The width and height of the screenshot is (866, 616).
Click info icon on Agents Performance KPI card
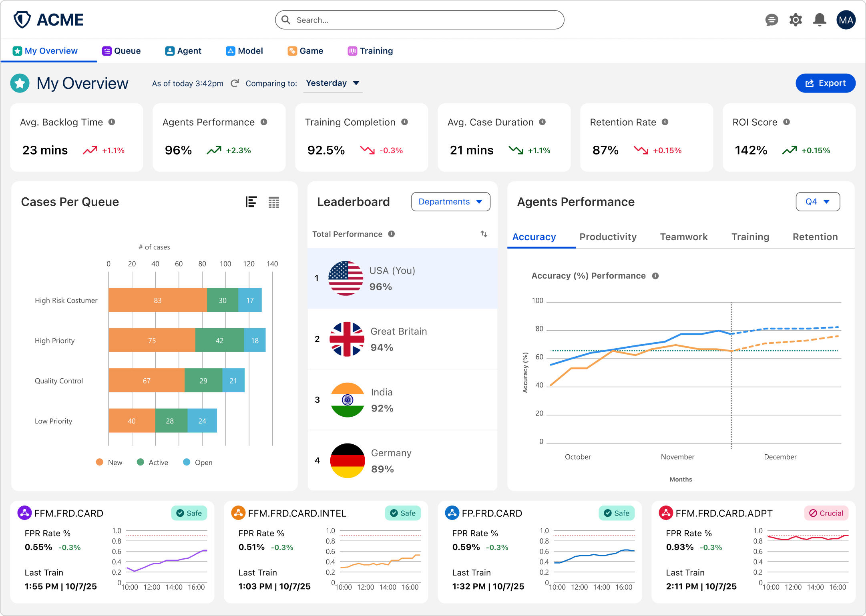[x=264, y=122]
